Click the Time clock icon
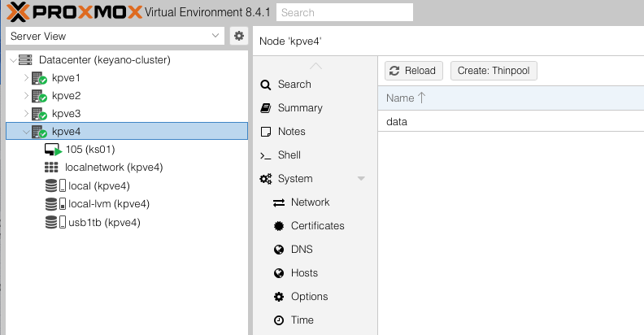 point(279,320)
